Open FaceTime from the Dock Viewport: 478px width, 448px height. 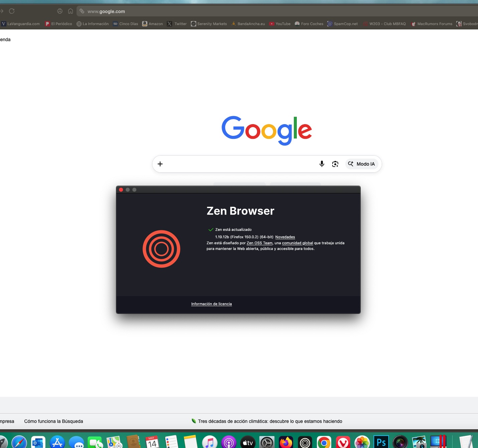(x=95, y=442)
